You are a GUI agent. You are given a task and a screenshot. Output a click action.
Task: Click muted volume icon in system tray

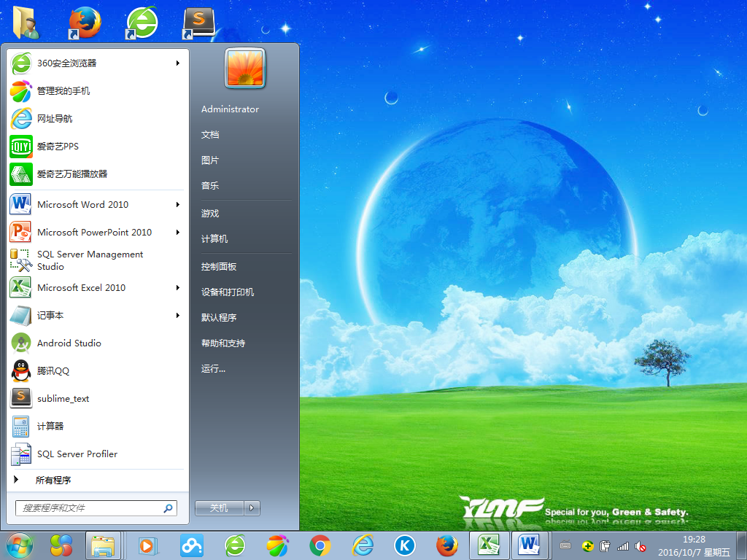coord(640,546)
